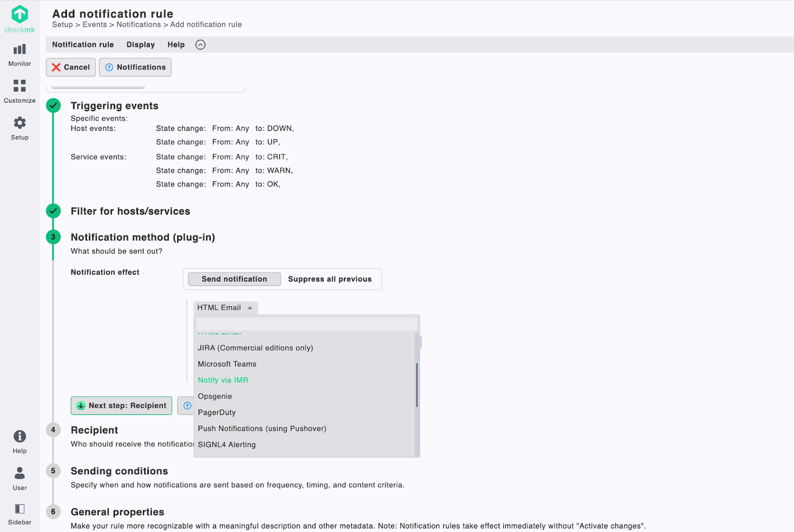The image size is (794, 532).
Task: Click the Triggering events green checkmark
Action: (53, 106)
